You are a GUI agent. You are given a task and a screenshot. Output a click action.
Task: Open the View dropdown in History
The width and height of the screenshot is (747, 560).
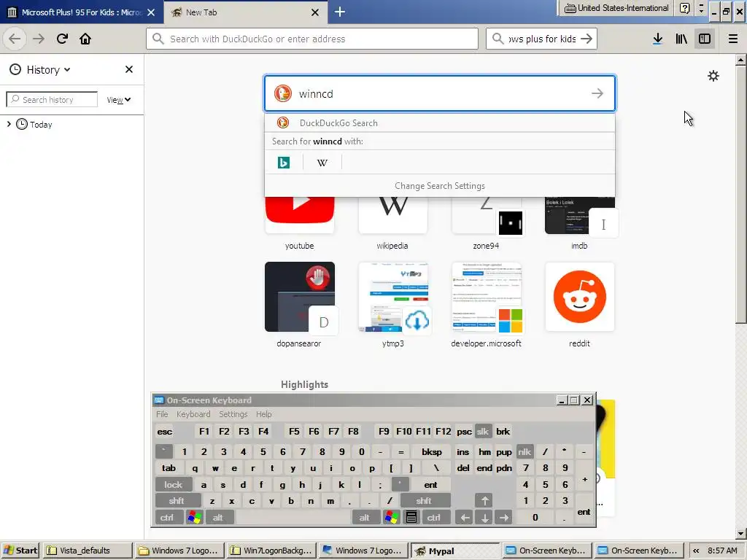click(119, 99)
